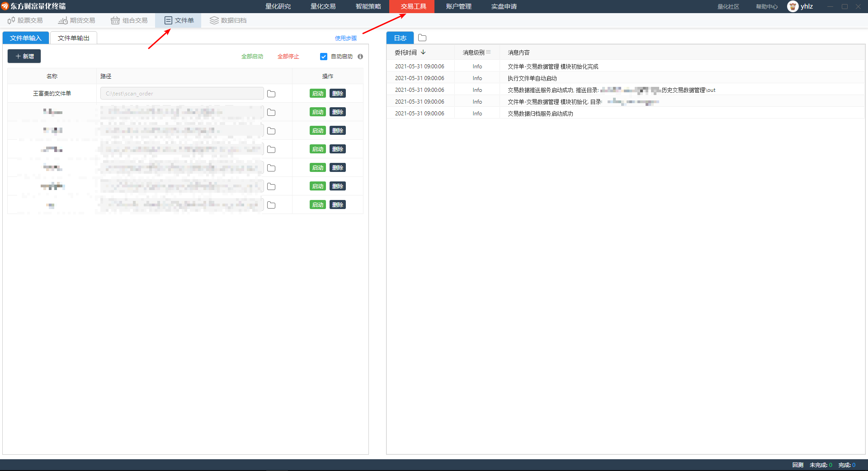Open the 股票交易 toolbar section

tap(25, 20)
